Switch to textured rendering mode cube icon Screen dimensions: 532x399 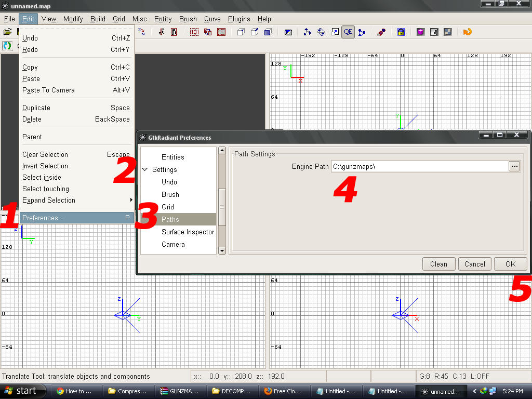(x=268, y=32)
